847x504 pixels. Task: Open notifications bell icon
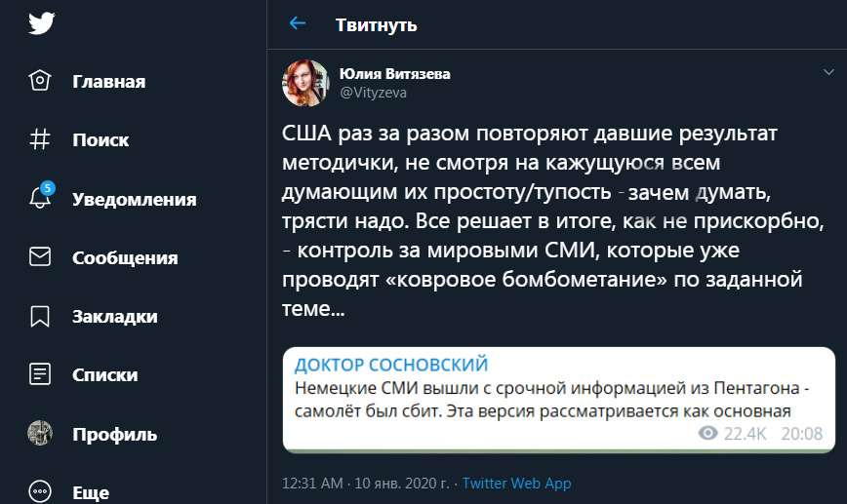click(x=40, y=199)
